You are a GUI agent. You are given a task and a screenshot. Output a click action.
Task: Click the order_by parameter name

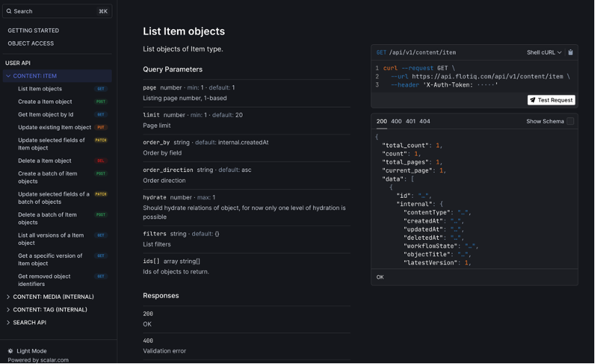157,142
